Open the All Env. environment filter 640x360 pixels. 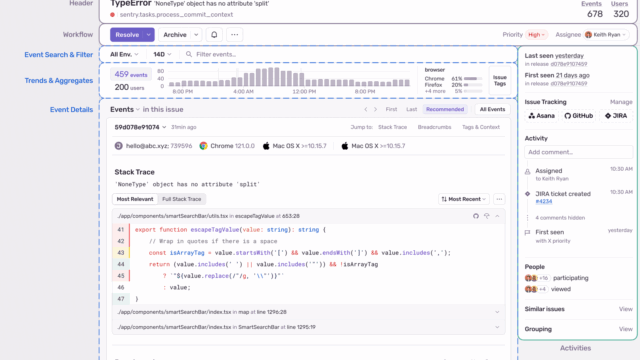click(124, 54)
